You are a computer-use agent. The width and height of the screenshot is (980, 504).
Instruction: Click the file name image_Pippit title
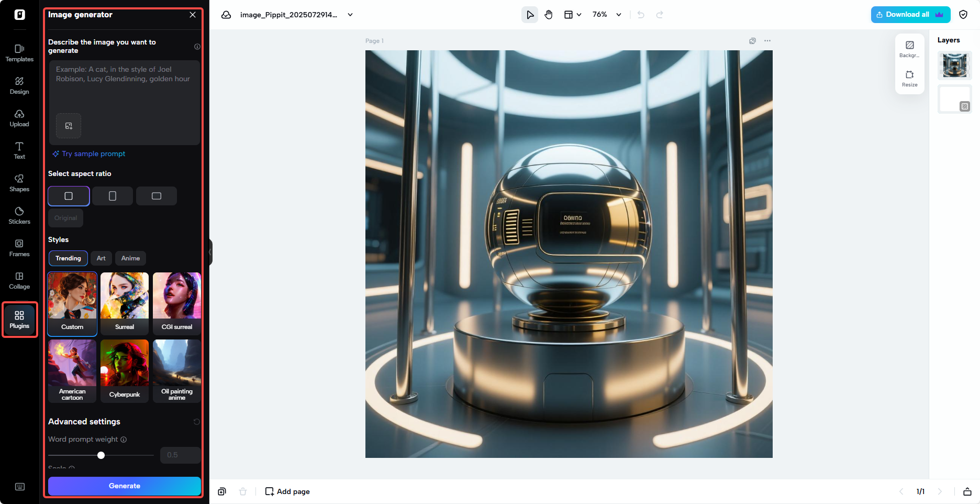pos(288,15)
